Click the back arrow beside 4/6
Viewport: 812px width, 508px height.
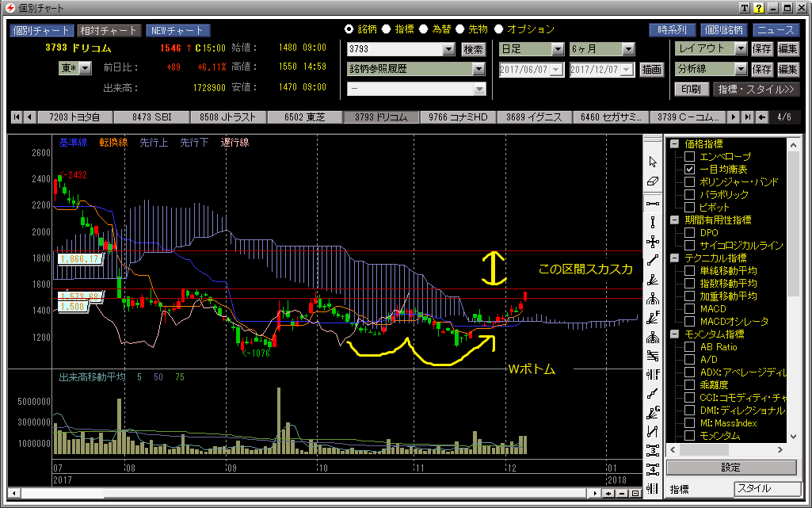[762, 117]
